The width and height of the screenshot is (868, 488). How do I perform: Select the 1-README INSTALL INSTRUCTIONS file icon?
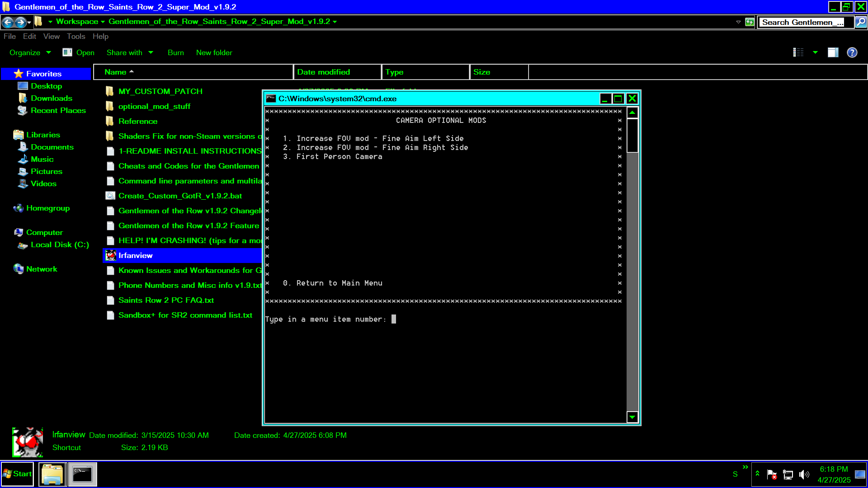[110, 151]
